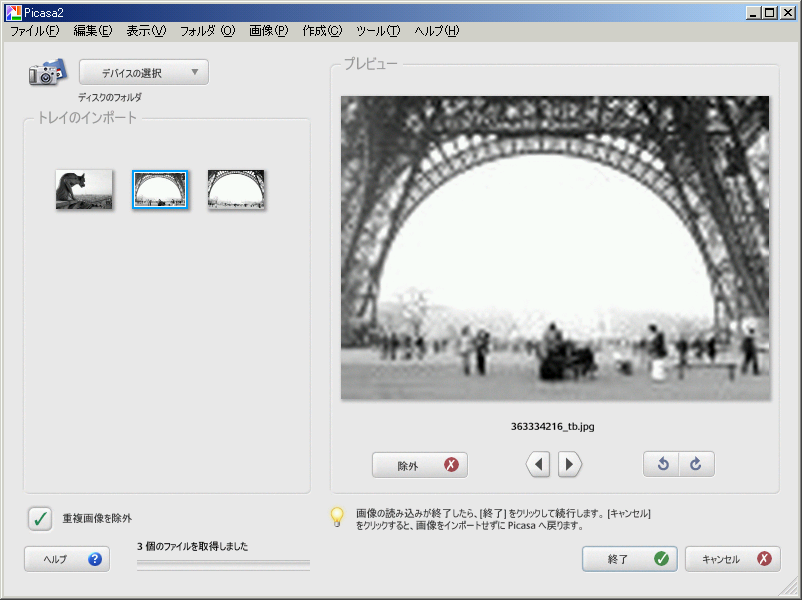Open the ツール(T) menu
This screenshot has height=600, width=802.
point(378,31)
